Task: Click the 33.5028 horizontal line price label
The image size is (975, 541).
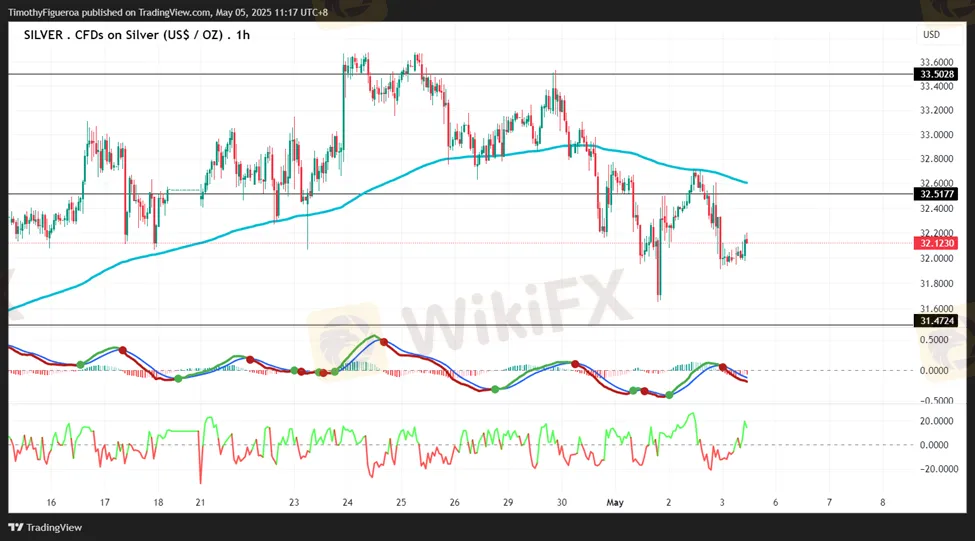Action: tap(937, 74)
